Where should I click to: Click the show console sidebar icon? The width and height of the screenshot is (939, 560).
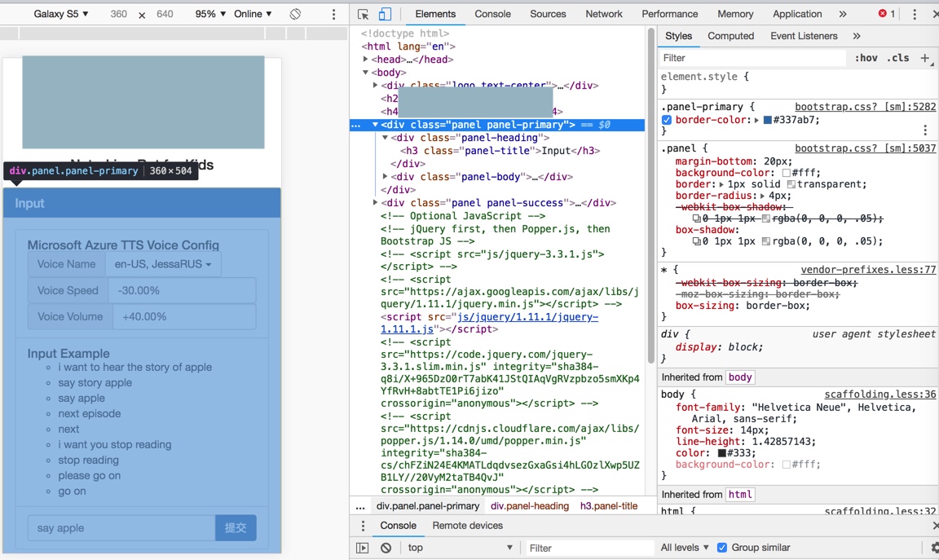pyautogui.click(x=362, y=548)
